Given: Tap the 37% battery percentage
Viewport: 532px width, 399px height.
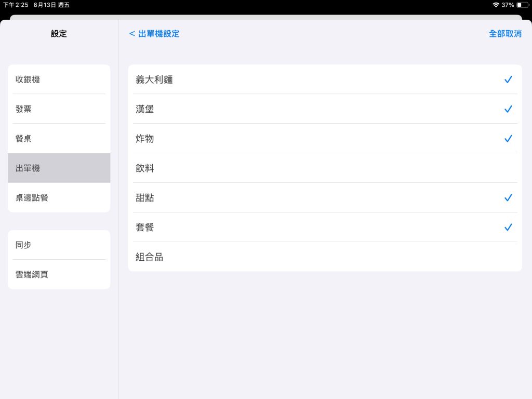Looking at the screenshot, I should (508, 5).
